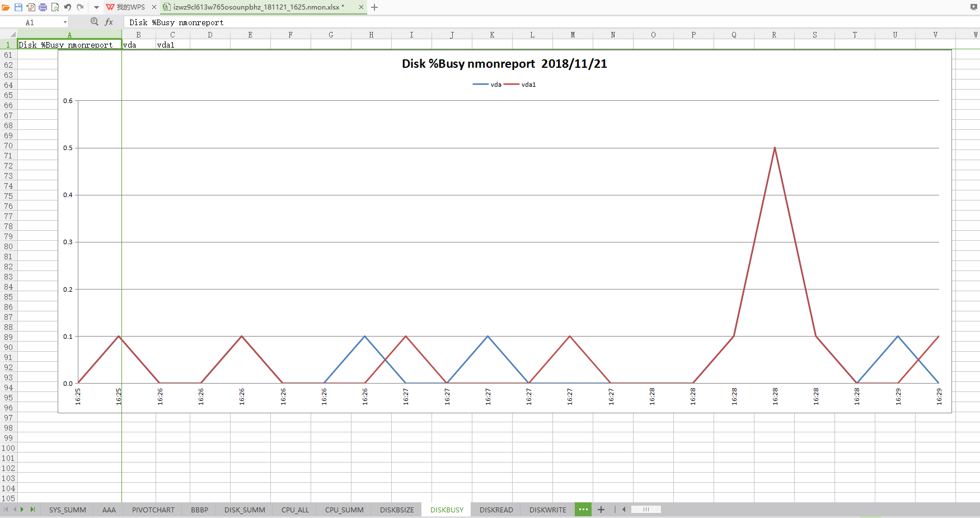980x518 pixels.
Task: Select column H header
Action: tap(371, 35)
